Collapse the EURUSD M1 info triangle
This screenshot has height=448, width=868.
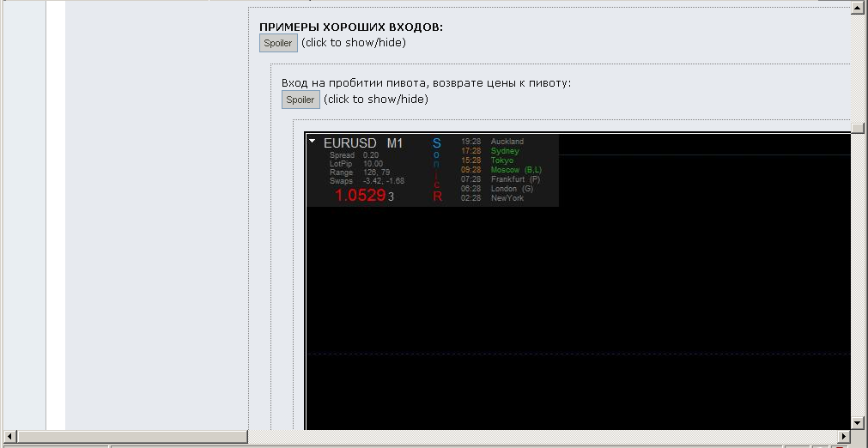[x=313, y=142]
